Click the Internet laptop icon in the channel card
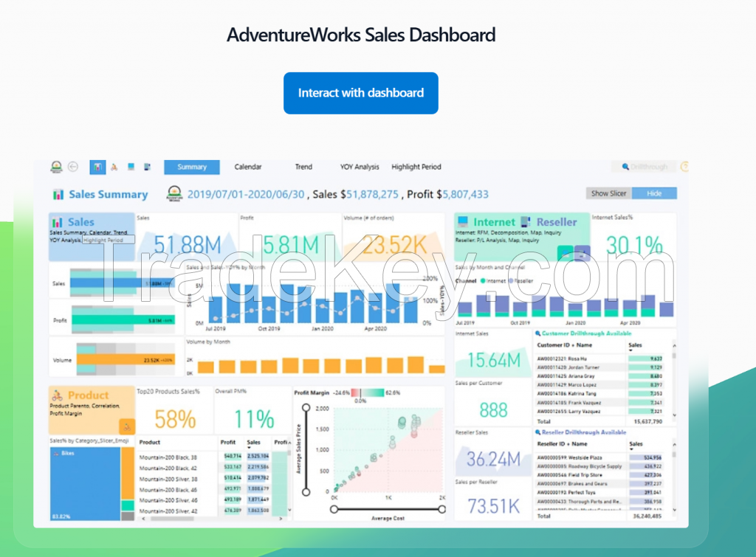 coord(463,221)
